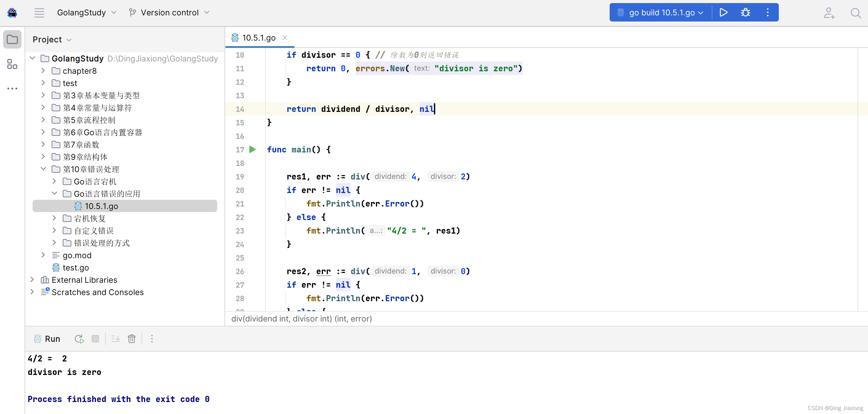
Task: Open the Version control dropdown
Action: pyautogui.click(x=169, y=13)
